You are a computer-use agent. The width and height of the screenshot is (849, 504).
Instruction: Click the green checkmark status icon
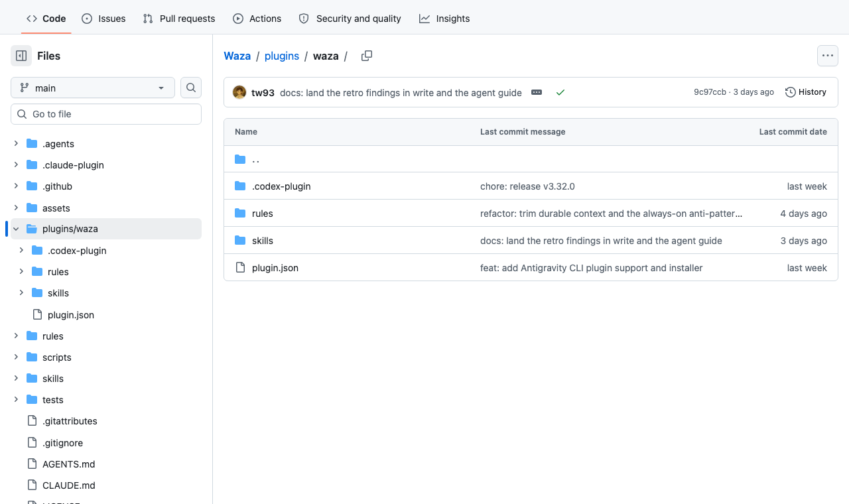[x=560, y=92]
